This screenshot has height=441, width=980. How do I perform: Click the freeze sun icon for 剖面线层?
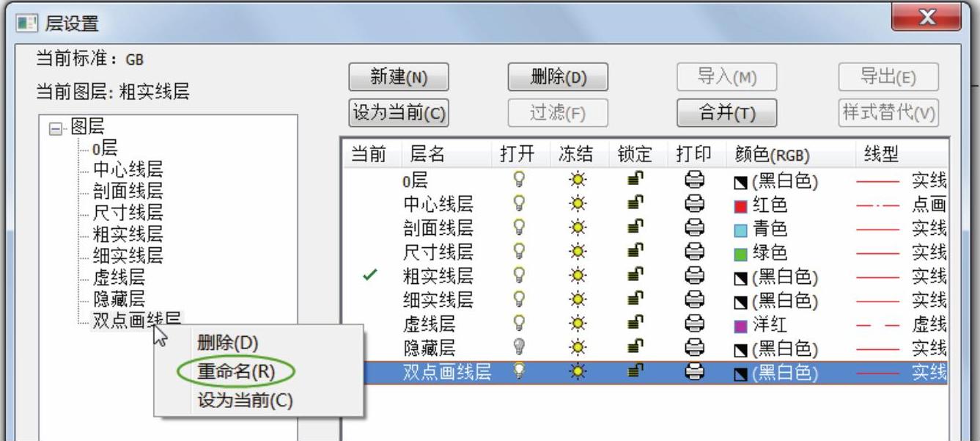[x=579, y=228]
